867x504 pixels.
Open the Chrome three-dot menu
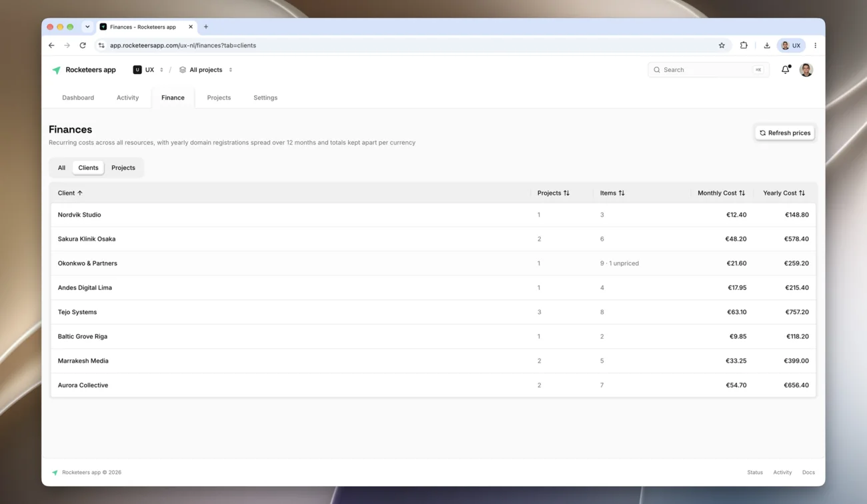point(815,45)
